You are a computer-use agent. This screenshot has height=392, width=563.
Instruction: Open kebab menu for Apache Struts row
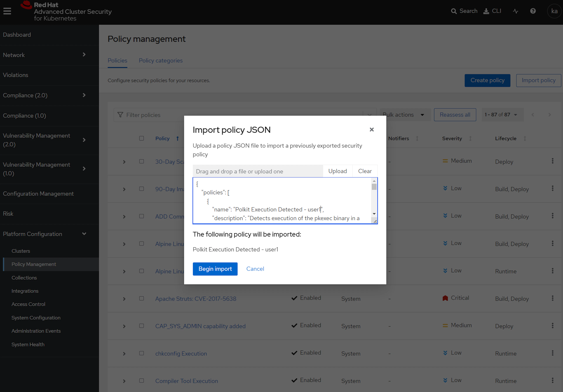tap(552, 298)
